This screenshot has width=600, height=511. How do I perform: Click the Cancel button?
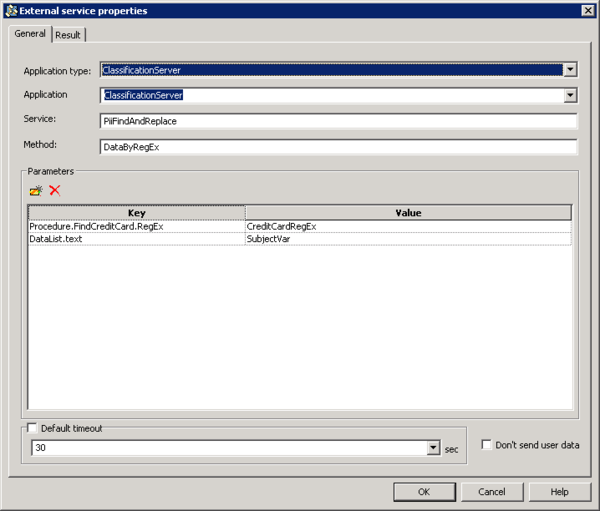coord(492,492)
